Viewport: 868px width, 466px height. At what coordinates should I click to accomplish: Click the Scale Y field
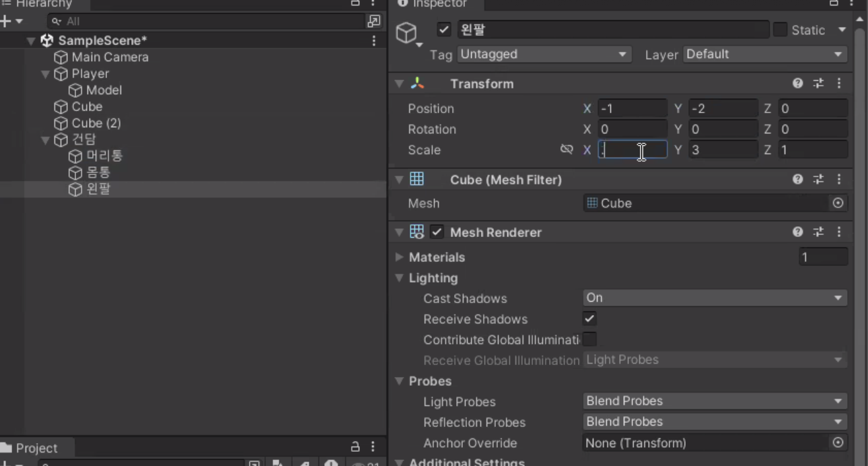click(723, 149)
